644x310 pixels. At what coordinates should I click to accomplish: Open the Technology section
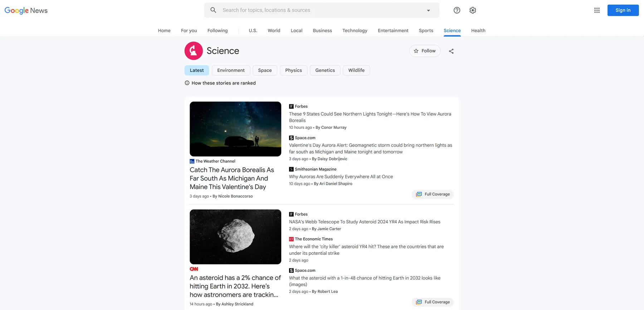(x=355, y=30)
